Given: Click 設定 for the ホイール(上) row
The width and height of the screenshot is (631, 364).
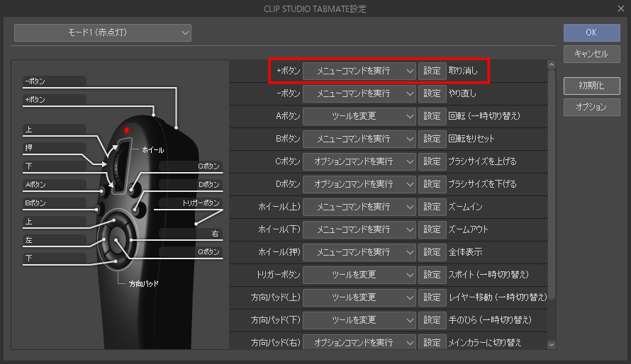Looking at the screenshot, I should point(432,207).
